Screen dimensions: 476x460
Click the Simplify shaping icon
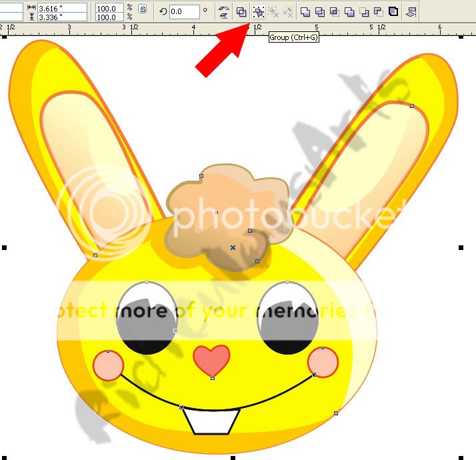coord(349,11)
